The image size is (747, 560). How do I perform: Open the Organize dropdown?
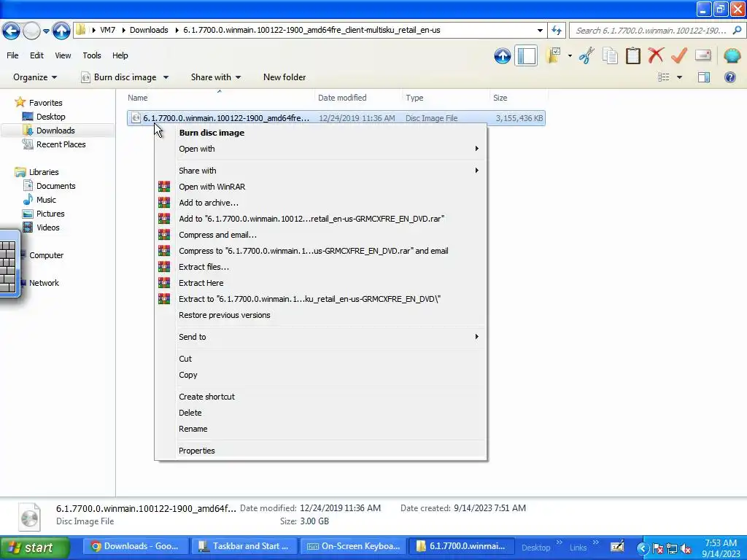pos(35,77)
